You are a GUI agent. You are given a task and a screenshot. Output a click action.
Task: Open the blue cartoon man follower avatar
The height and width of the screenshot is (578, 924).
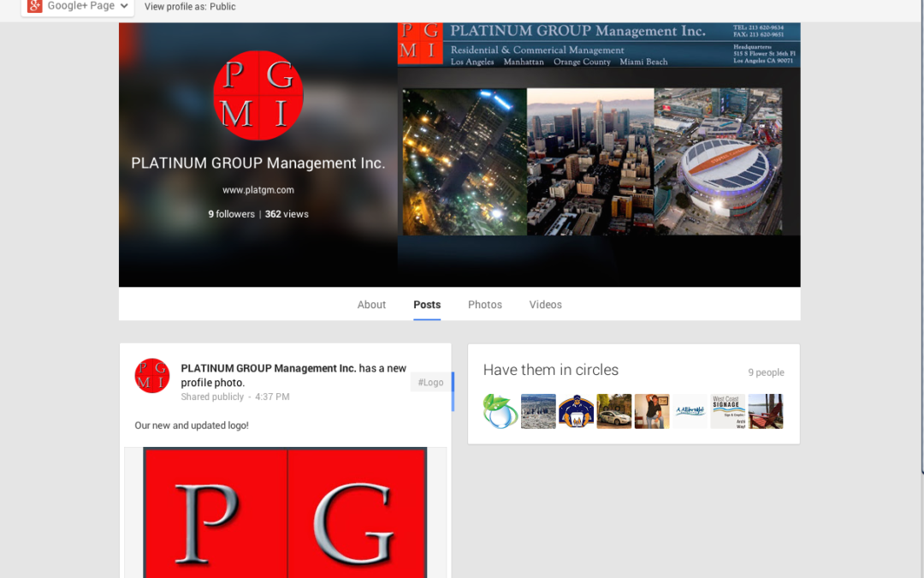577,411
